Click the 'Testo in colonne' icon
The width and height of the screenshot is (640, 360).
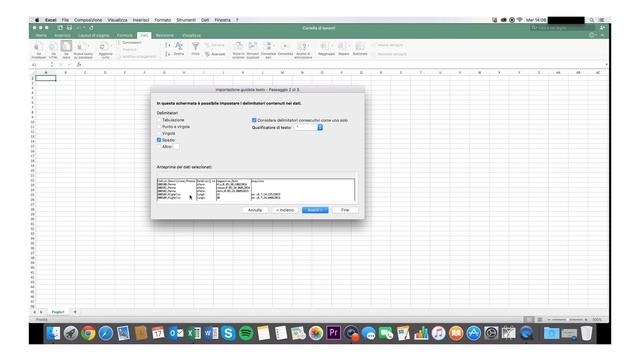pos(238,46)
